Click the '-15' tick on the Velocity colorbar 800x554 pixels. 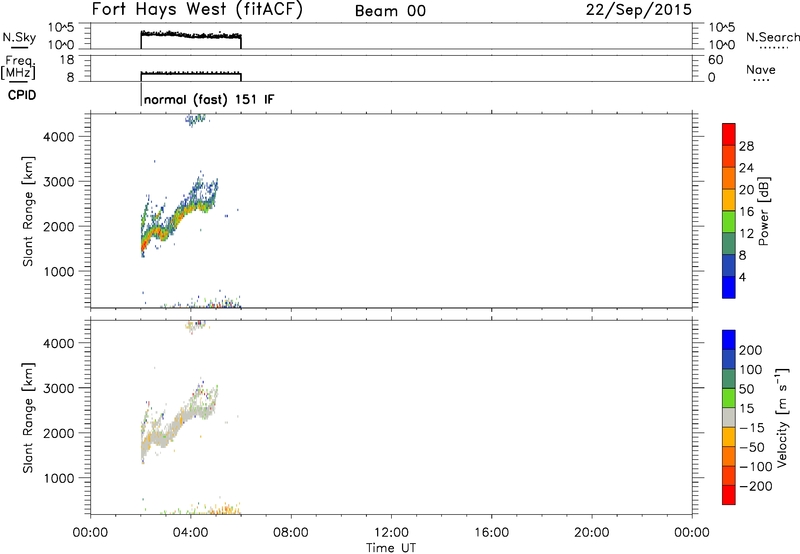coord(752,427)
